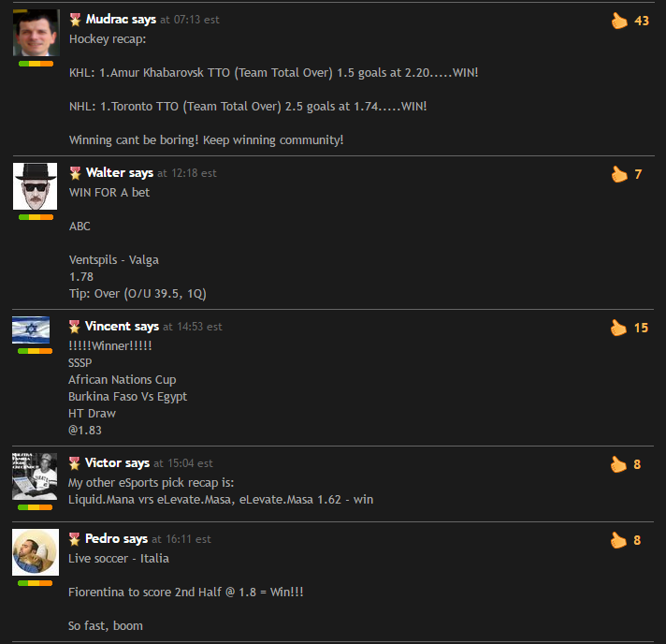
Task: Thumbs-up Pedro's live soccer post
Action: pos(618,540)
